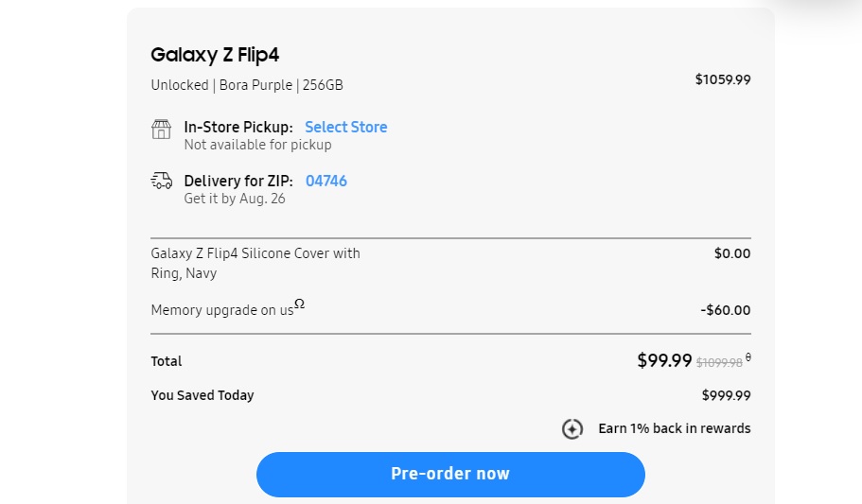Change delivery ZIP code 04746
The height and width of the screenshot is (504, 862).
(326, 181)
